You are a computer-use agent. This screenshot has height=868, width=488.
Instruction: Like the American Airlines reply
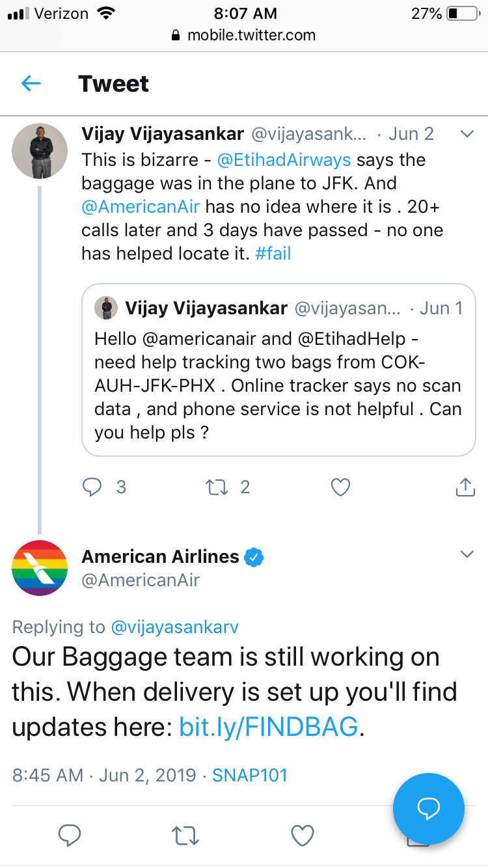(x=303, y=835)
